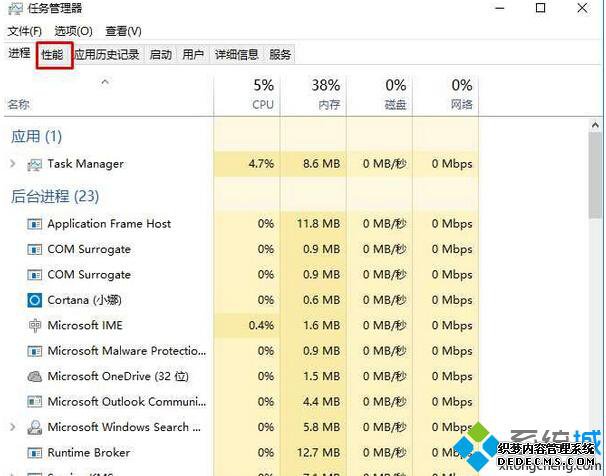Maximize the Task Manager window

click(x=541, y=8)
